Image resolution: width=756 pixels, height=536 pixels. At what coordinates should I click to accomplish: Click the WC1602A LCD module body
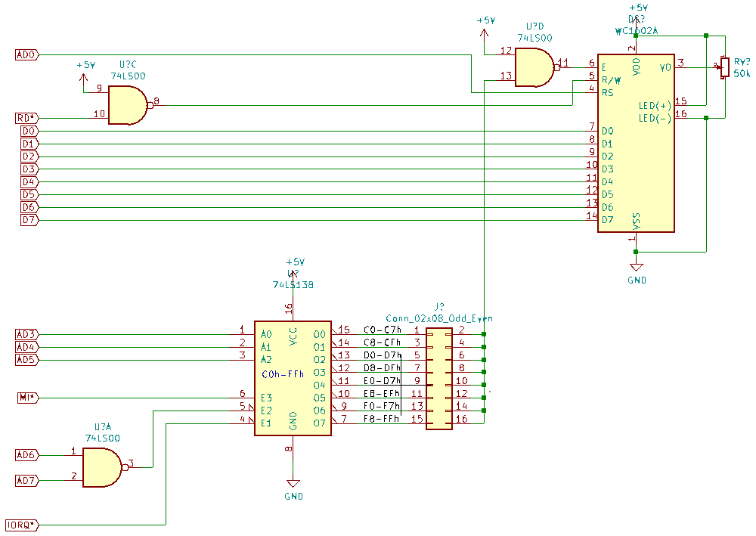[635, 144]
